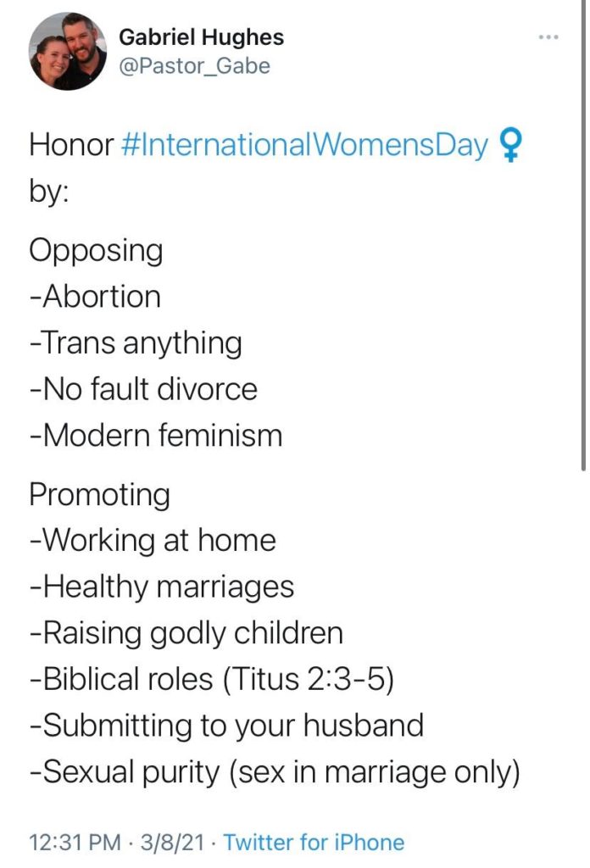This screenshot has height=868, width=590.
Task: Tap the -Abortion line
Action: 95,296
